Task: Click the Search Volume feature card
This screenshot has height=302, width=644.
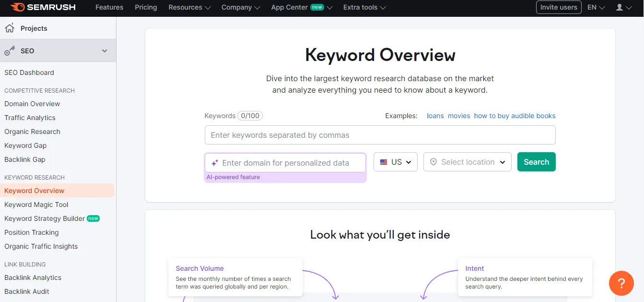Action: click(235, 277)
